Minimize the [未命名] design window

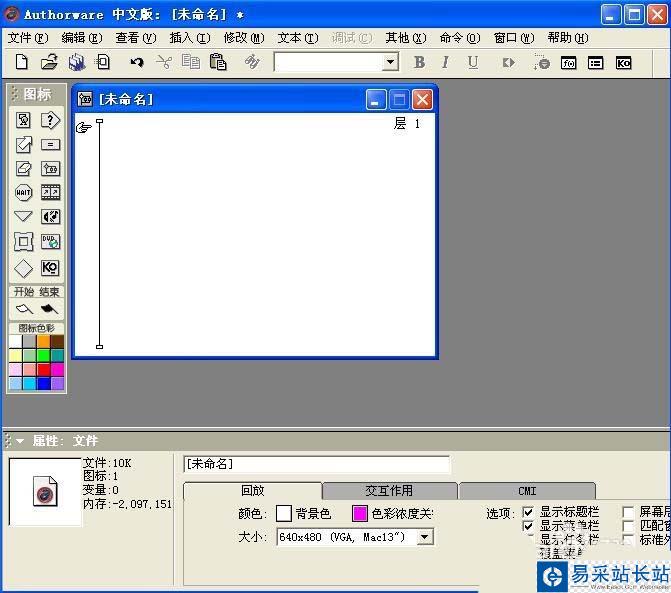(376, 100)
